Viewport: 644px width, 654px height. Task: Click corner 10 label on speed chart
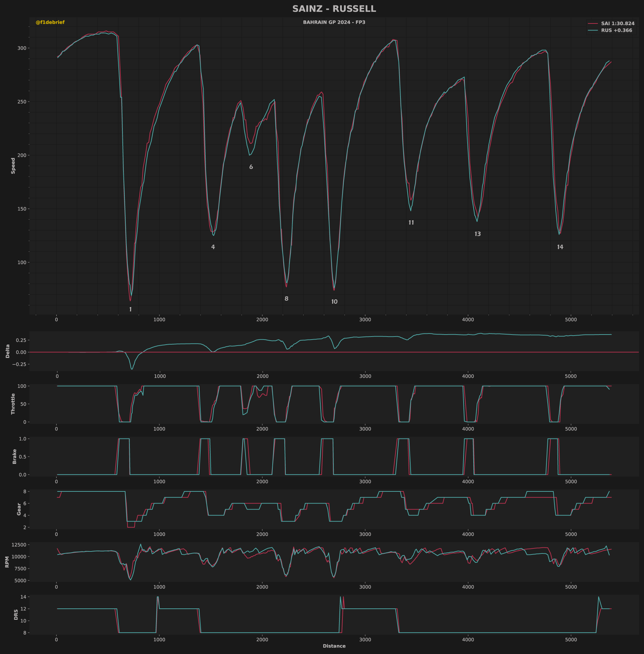pyautogui.click(x=334, y=302)
